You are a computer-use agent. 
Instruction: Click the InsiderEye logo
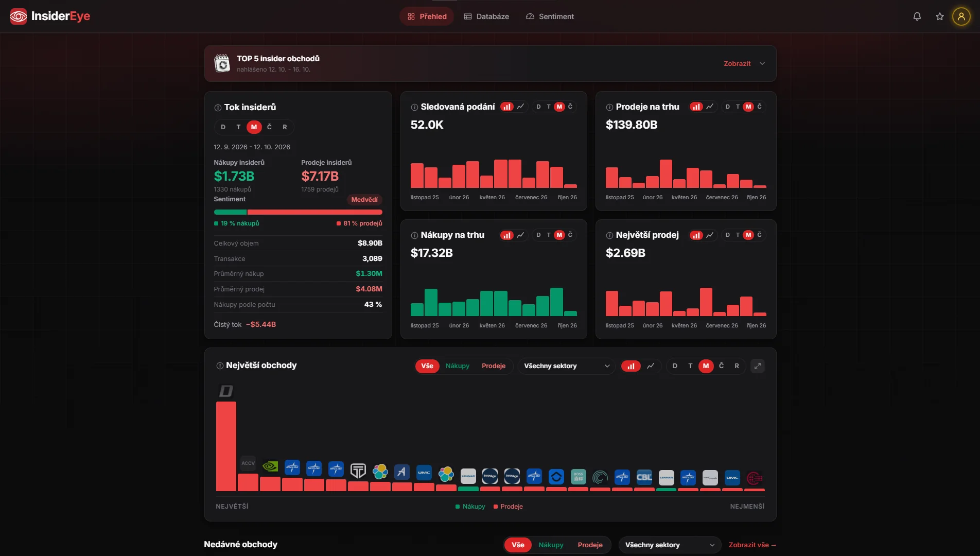pos(50,16)
